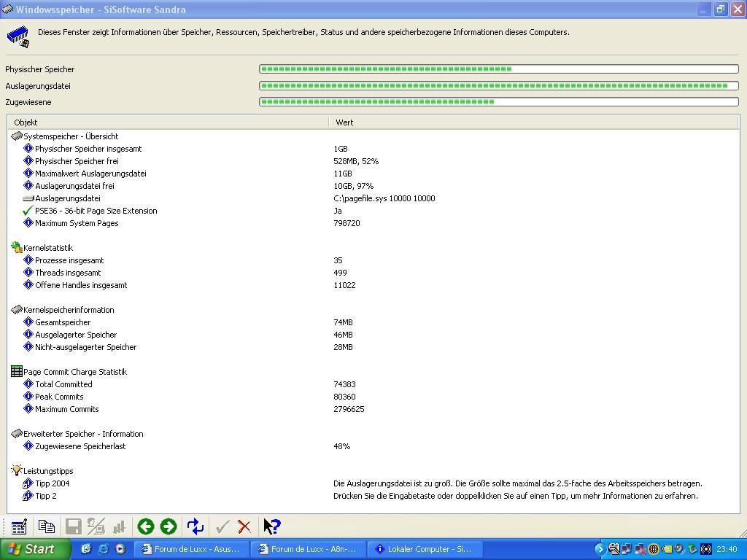Screen dimensions: 747x560
Task: Click the grayed-out save floppy icon
Action: [74, 526]
